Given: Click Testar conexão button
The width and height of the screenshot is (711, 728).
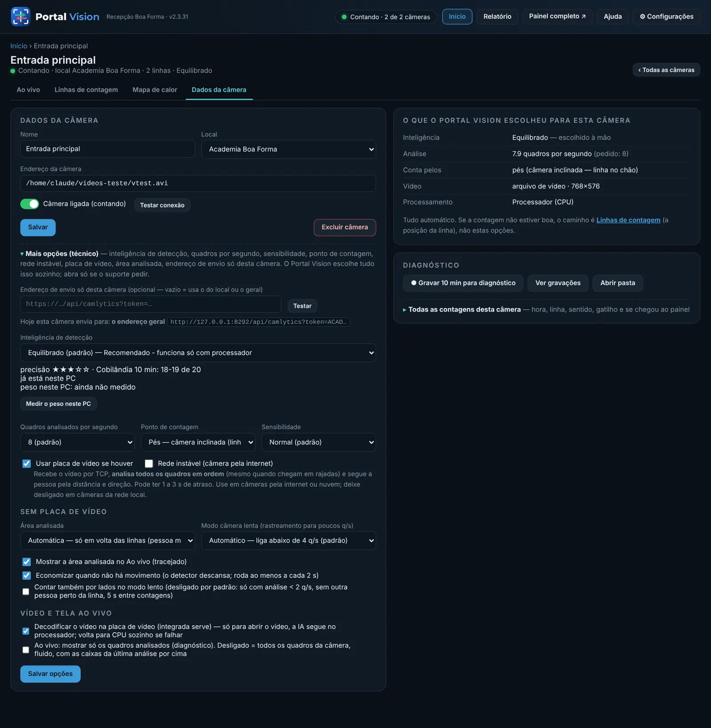Looking at the screenshot, I should [x=162, y=205].
